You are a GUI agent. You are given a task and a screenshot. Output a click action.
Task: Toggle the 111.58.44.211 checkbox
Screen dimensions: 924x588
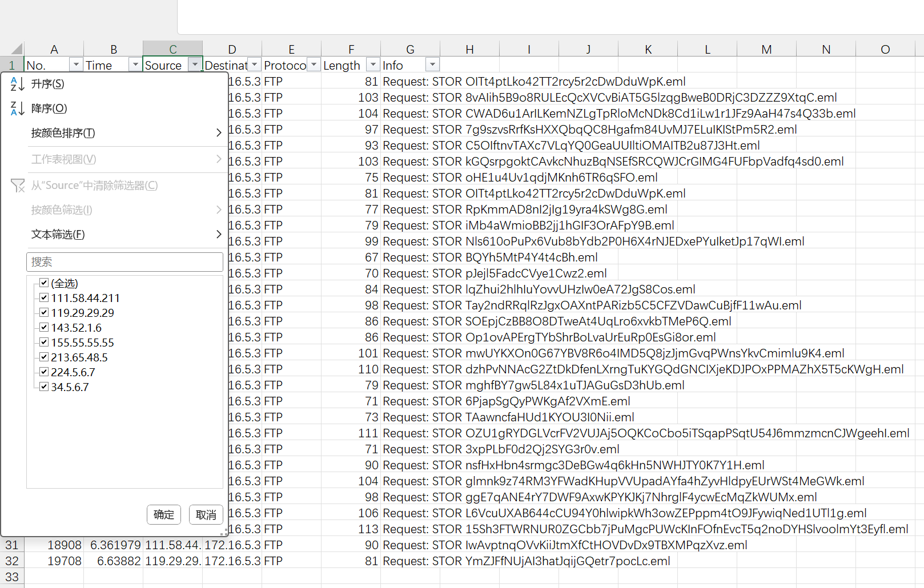click(44, 298)
